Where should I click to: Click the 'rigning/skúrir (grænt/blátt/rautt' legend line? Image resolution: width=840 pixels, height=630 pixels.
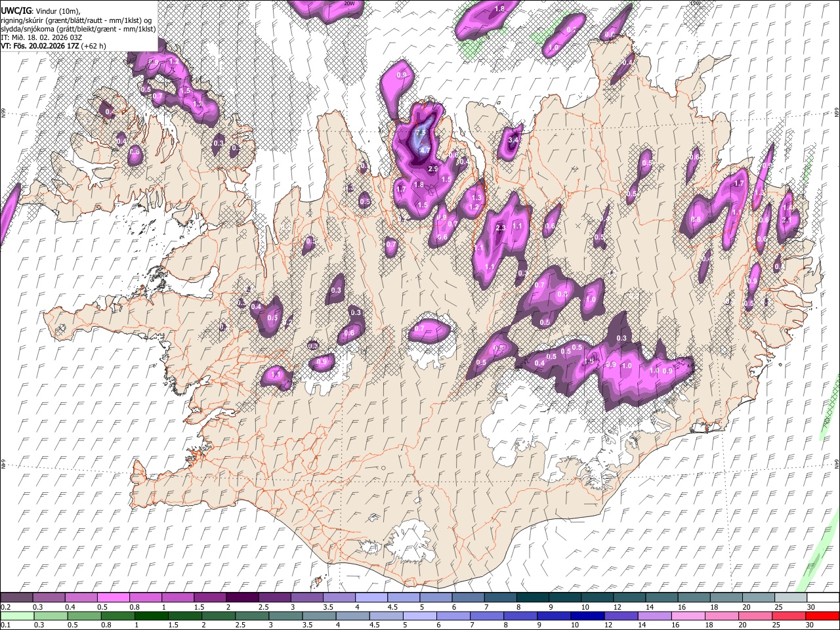[76, 20]
